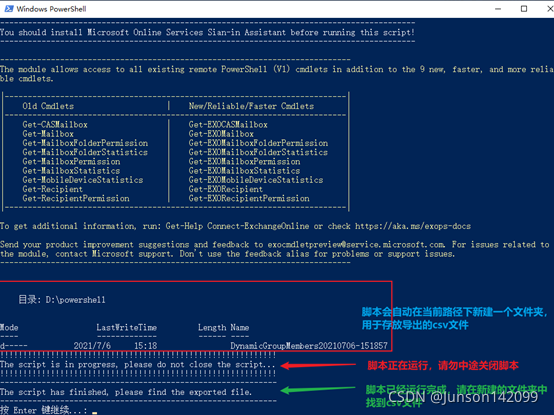Click the 2021/7/6 date value
The width and height of the screenshot is (554, 415).
[x=92, y=346]
